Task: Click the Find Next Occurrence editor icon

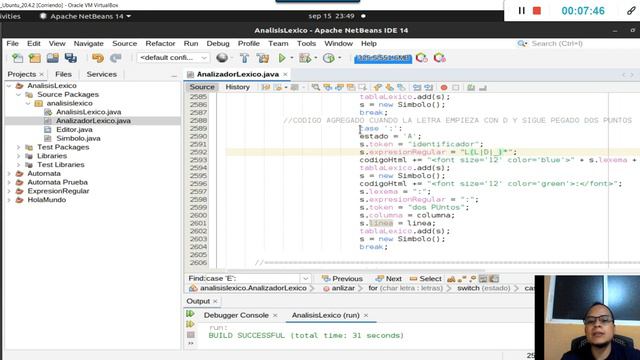Action: click(339, 87)
